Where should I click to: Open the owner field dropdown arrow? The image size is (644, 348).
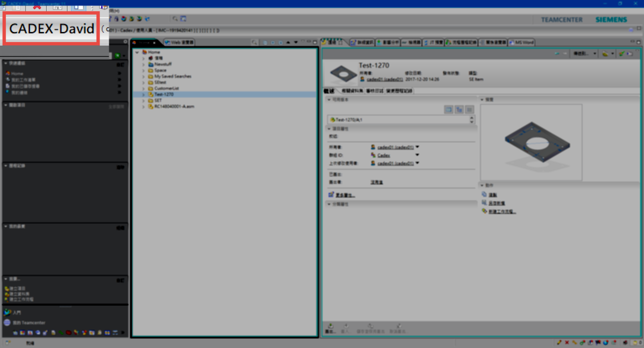click(x=417, y=147)
